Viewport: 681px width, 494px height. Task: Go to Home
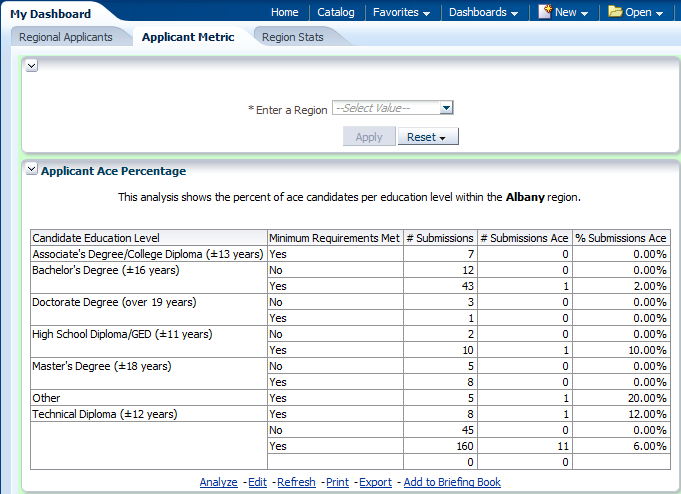(x=284, y=12)
